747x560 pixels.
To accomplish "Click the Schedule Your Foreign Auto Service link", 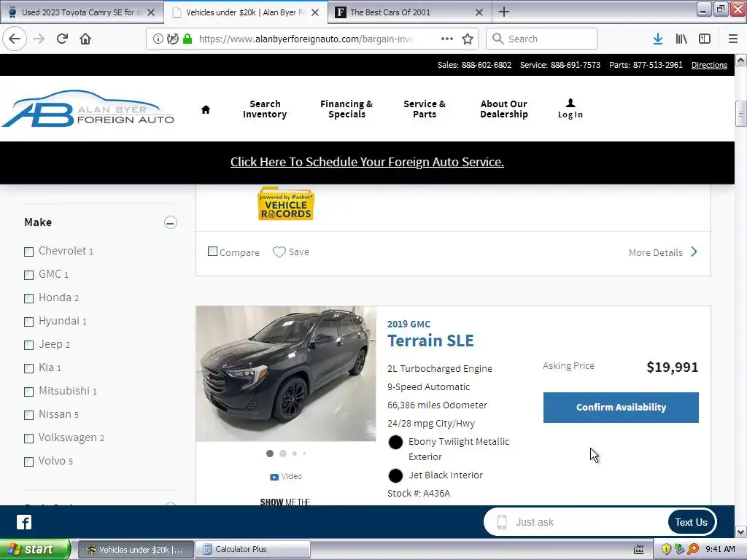I will coord(367,162).
